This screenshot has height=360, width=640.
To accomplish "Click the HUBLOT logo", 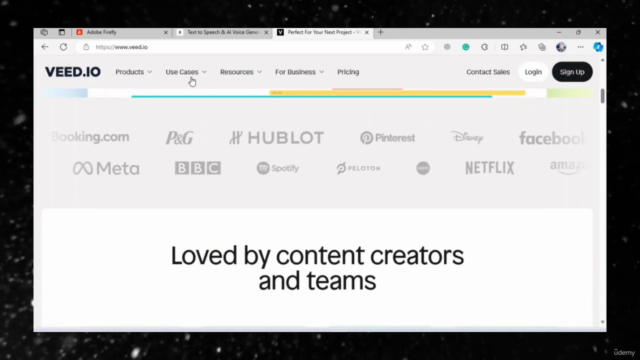I will coord(276,138).
